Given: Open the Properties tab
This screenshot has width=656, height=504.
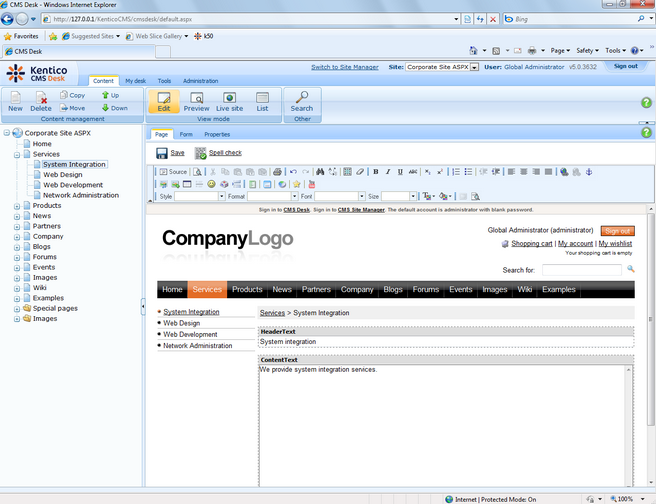Looking at the screenshot, I should click(217, 134).
